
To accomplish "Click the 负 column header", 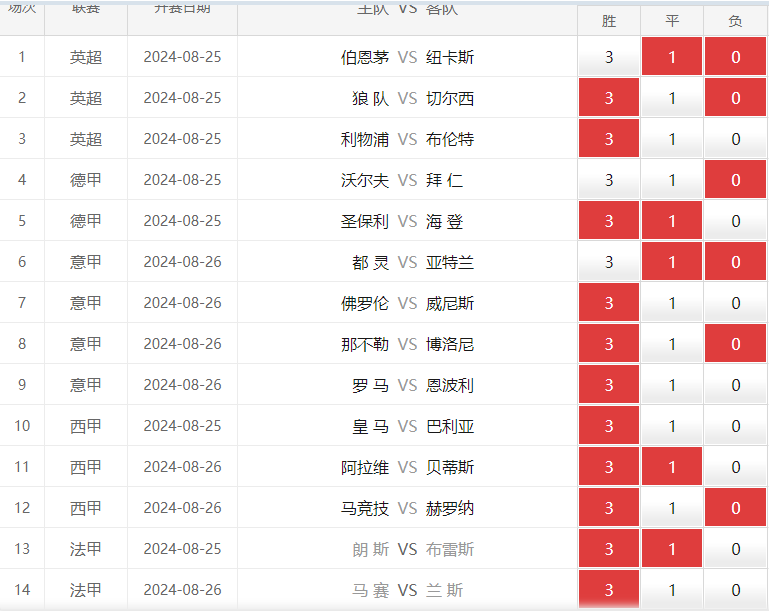I will click(x=735, y=21).
